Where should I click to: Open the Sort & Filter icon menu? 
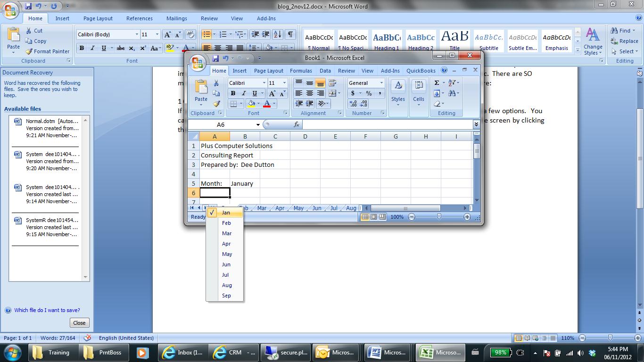pos(453,82)
